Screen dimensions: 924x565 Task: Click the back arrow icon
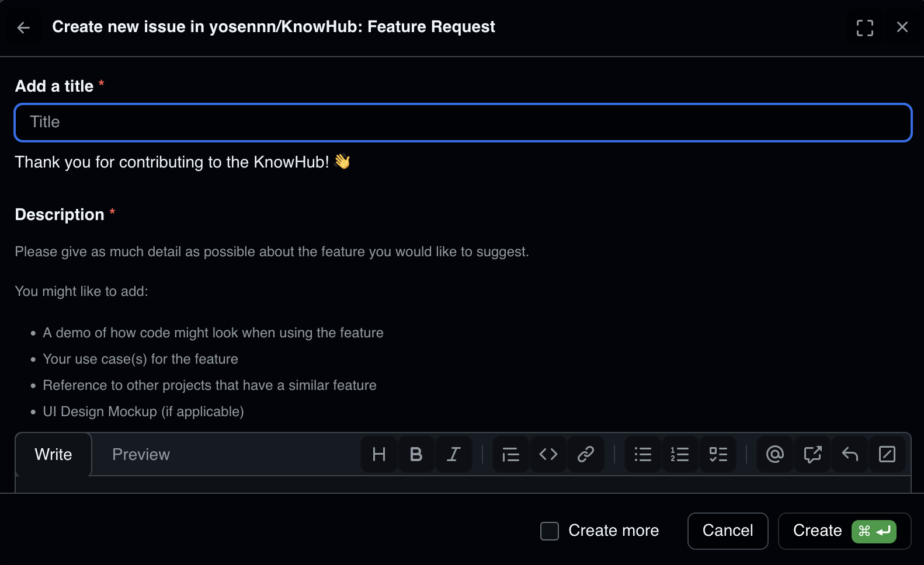pos(23,27)
